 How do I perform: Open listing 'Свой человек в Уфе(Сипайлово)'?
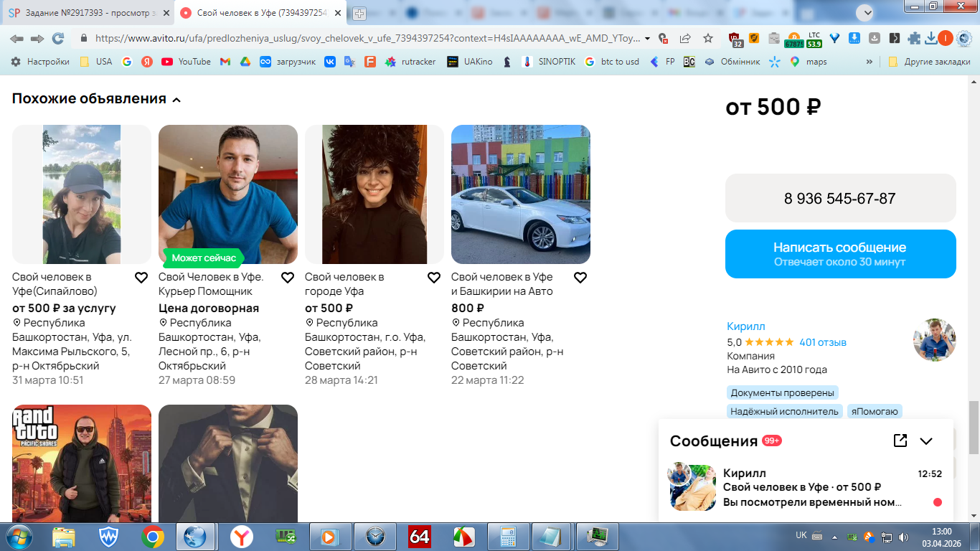tap(55, 284)
